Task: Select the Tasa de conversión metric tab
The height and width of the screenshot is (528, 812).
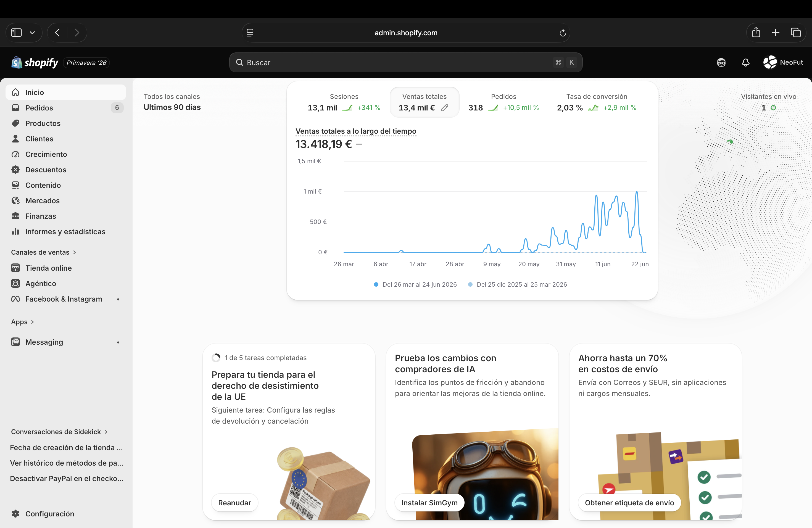Action: 597,102
